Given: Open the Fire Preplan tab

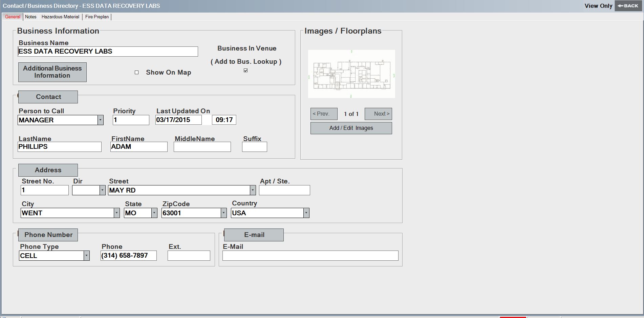Looking at the screenshot, I should click(x=97, y=17).
